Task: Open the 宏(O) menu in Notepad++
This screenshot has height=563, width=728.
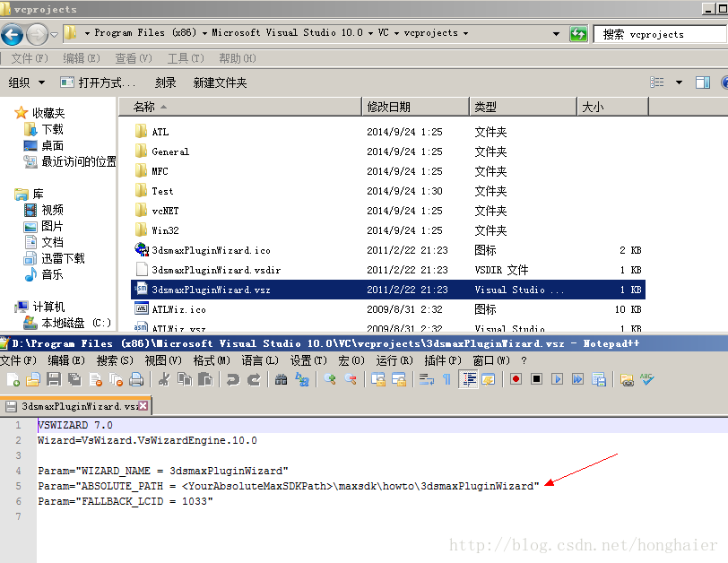Action: (x=351, y=360)
